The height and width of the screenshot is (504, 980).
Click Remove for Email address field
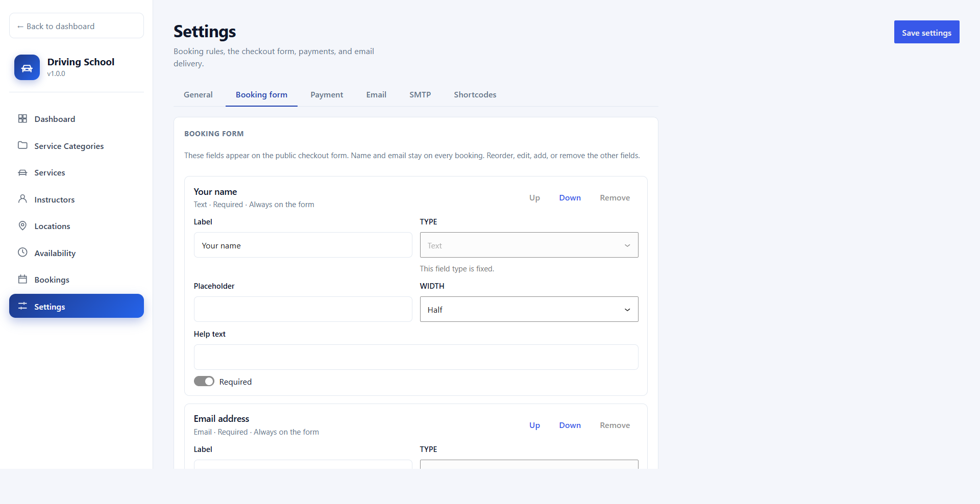tap(615, 425)
